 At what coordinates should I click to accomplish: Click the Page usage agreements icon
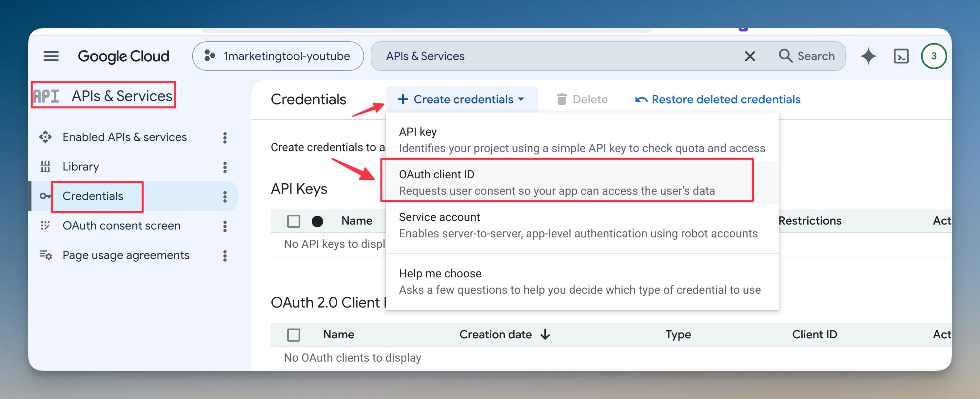click(46, 255)
